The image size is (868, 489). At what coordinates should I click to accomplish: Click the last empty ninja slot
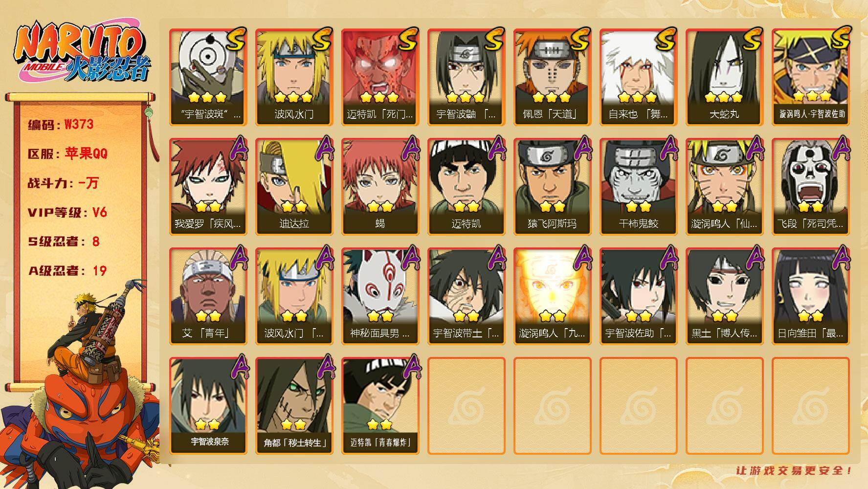pyautogui.click(x=810, y=405)
